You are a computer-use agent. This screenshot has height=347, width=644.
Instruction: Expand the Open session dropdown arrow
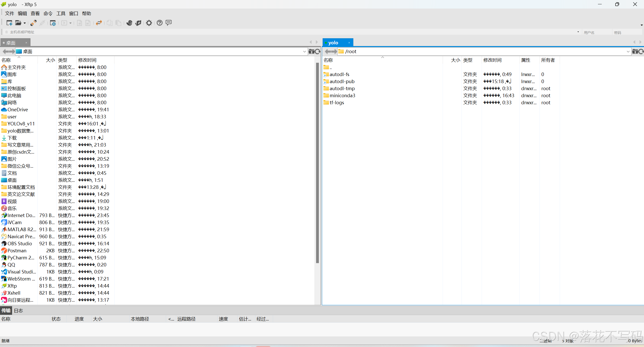[x=25, y=23]
